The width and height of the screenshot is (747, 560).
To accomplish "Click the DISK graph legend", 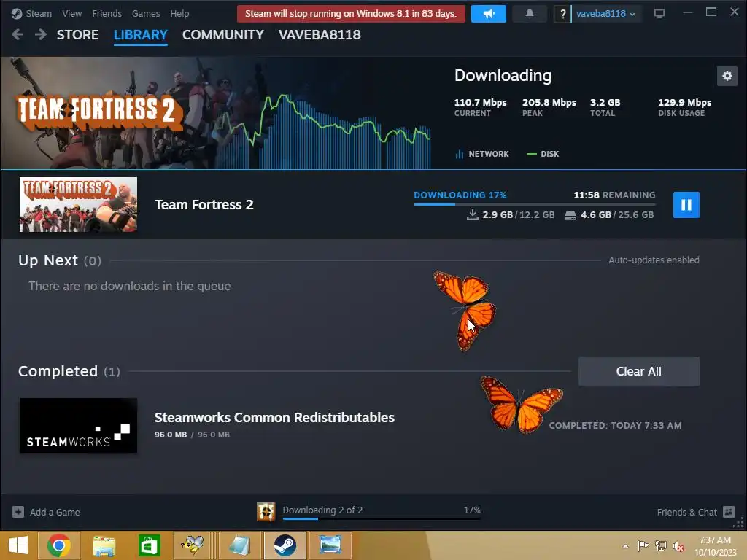I will [543, 154].
